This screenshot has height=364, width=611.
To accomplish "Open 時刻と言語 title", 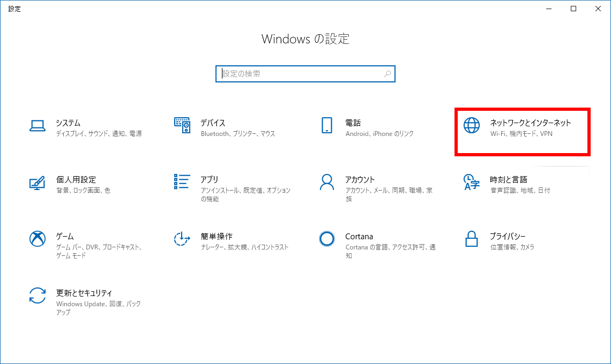I will pyautogui.click(x=509, y=179).
